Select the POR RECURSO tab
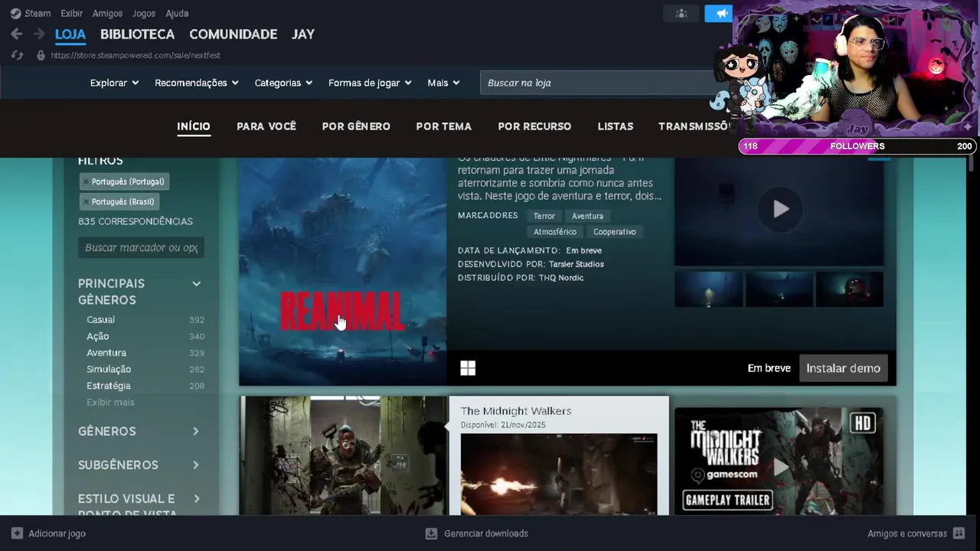The height and width of the screenshot is (551, 980). click(534, 126)
